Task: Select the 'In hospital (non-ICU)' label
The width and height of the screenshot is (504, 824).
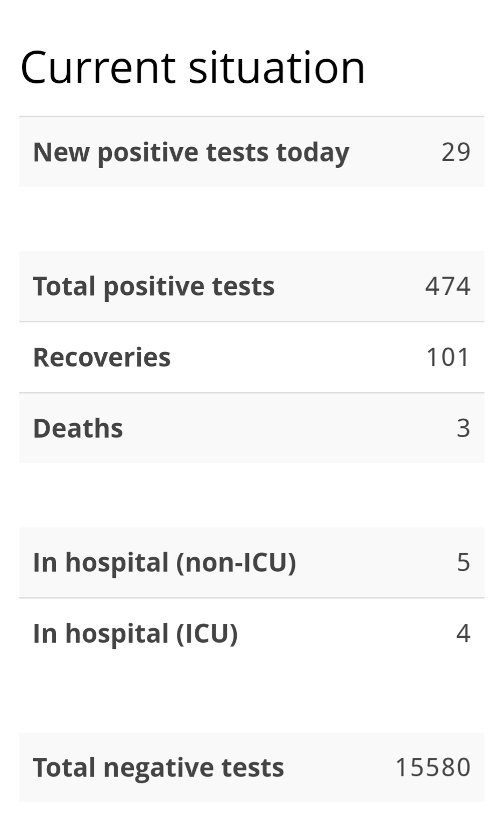Action: click(x=165, y=563)
